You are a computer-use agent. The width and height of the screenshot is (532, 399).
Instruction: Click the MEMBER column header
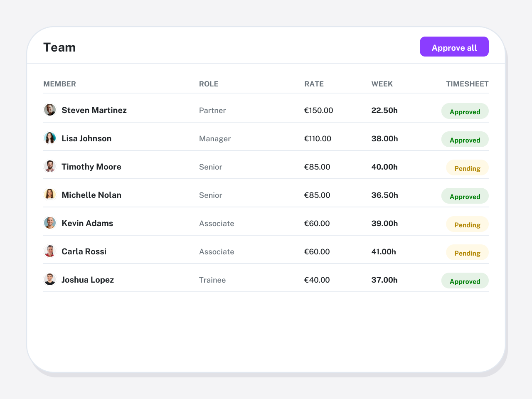[60, 84]
